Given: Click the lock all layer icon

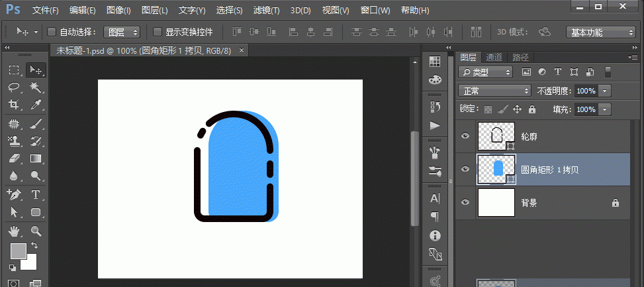Looking at the screenshot, I should click(x=531, y=109).
